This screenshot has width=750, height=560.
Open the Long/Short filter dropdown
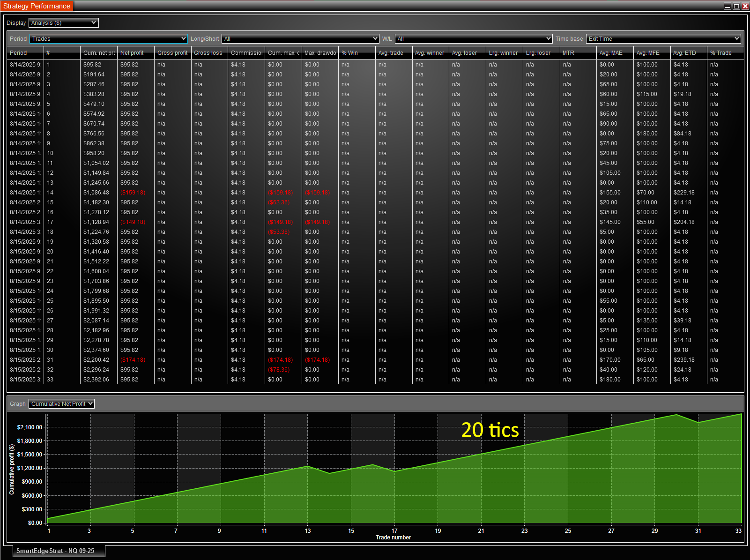pos(300,39)
